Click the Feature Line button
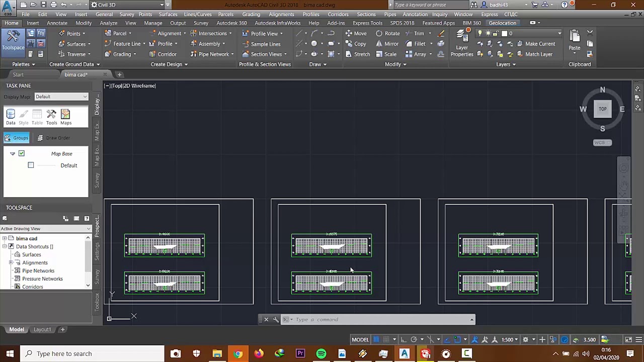 [125, 44]
